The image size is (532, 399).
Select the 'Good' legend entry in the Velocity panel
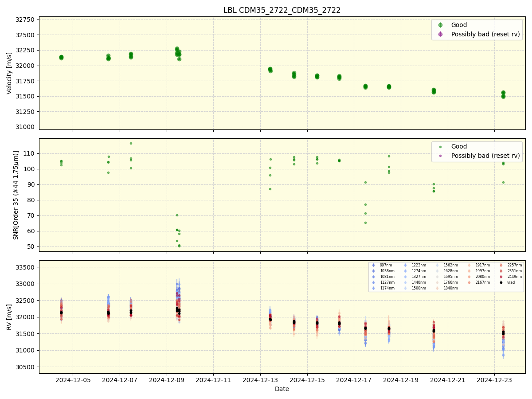click(x=459, y=25)
